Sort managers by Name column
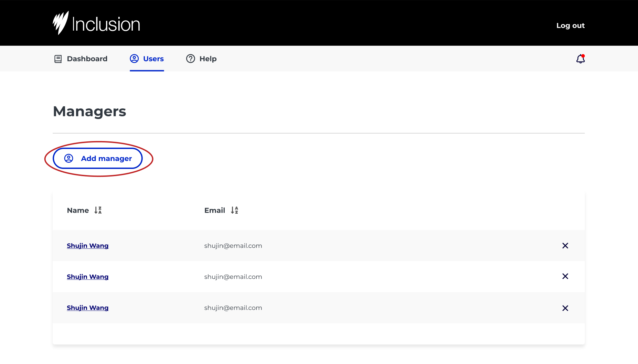This screenshot has width=638, height=364. tap(98, 210)
